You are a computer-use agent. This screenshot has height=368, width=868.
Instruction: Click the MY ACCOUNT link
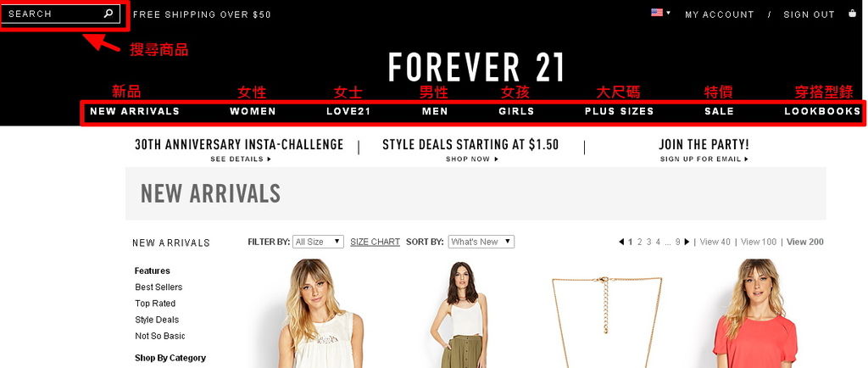[719, 15]
